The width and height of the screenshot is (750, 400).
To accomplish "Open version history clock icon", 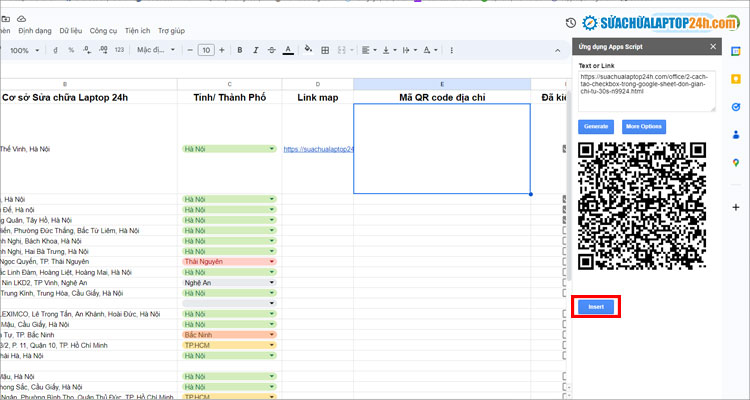I will click(571, 23).
